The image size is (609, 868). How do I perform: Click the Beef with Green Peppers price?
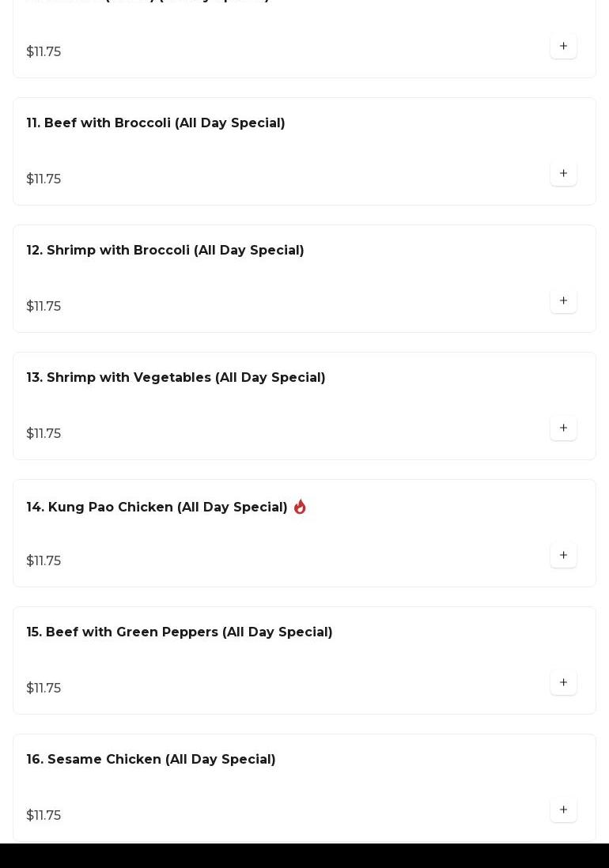click(43, 689)
